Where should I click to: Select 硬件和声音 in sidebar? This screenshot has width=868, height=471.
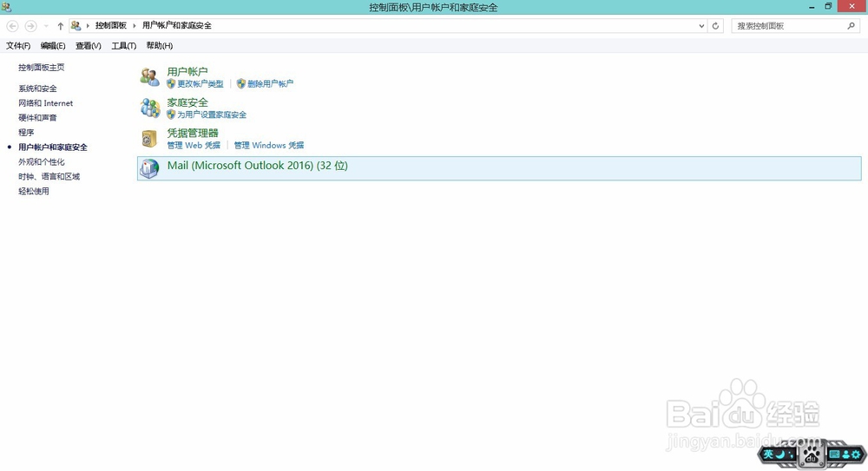pos(37,118)
